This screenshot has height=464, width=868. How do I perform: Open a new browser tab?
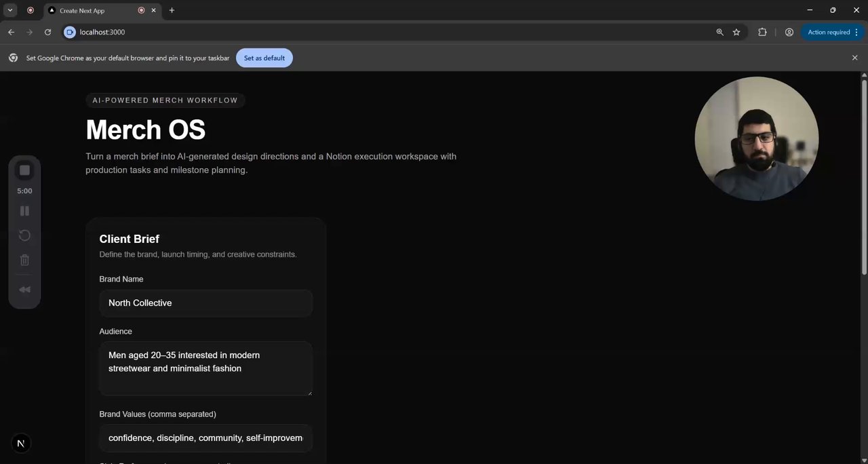[172, 10]
